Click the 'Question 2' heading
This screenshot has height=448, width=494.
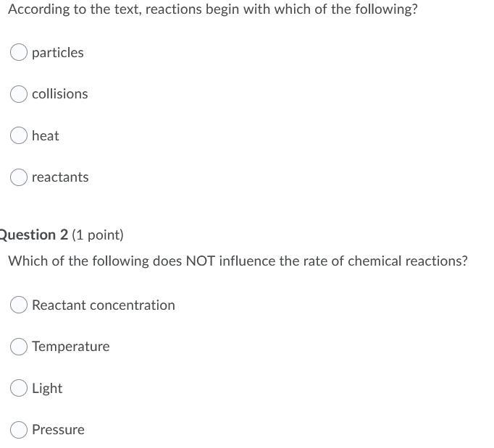tap(33, 235)
